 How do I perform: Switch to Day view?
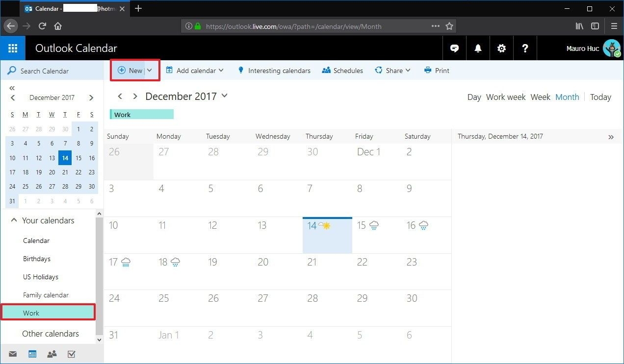[474, 97]
